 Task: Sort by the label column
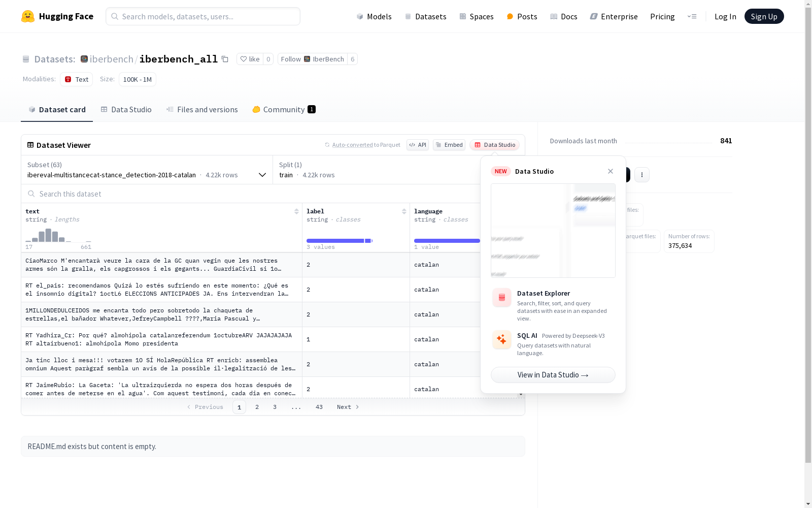pos(404,211)
